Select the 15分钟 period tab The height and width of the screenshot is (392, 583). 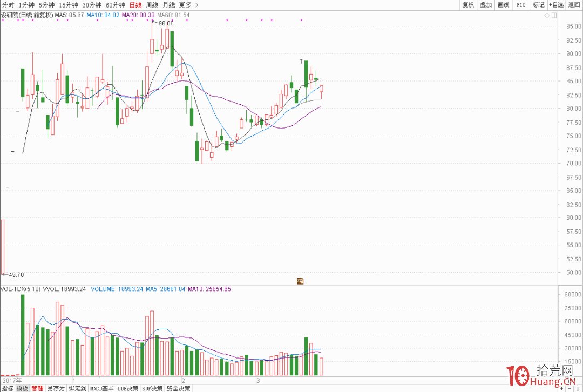point(69,5)
